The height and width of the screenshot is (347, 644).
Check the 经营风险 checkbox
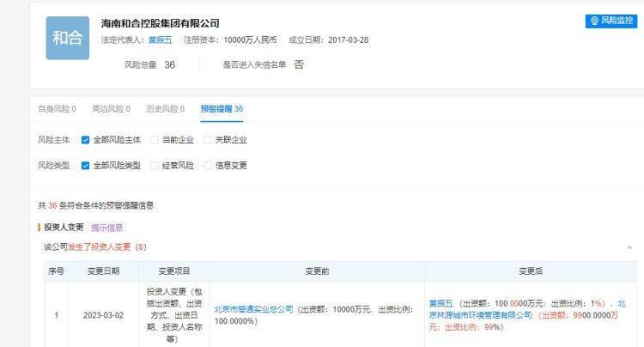[155, 166]
